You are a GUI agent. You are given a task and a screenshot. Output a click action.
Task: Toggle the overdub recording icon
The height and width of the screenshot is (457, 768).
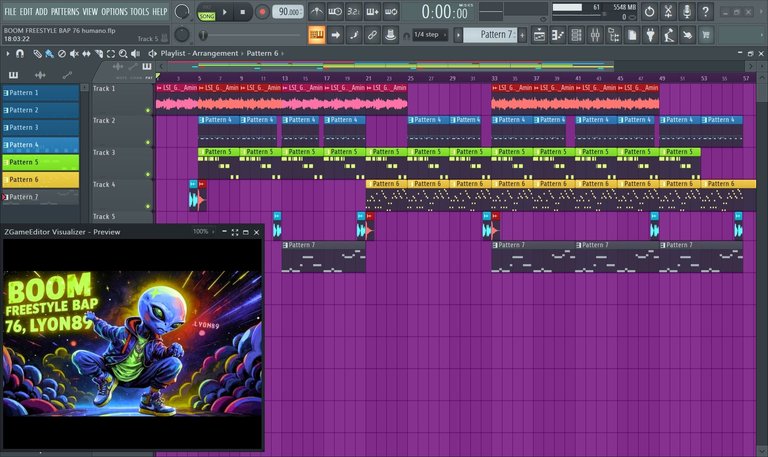coord(372,11)
